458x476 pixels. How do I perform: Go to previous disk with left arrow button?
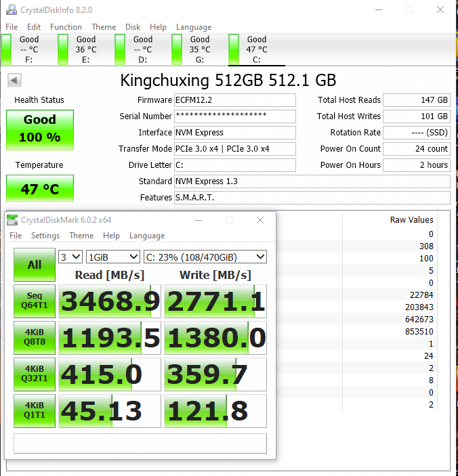point(14,80)
